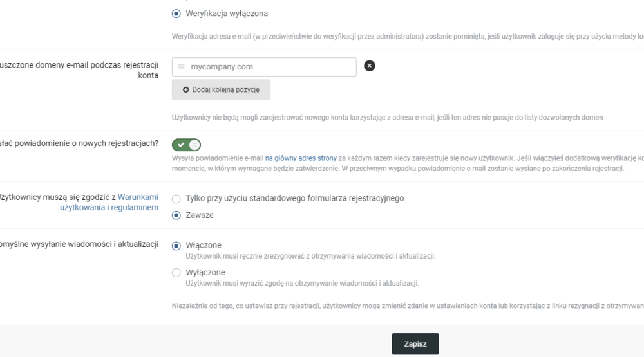Select "Włączone" for default messages
The width and height of the screenshot is (644, 357).
pos(176,246)
